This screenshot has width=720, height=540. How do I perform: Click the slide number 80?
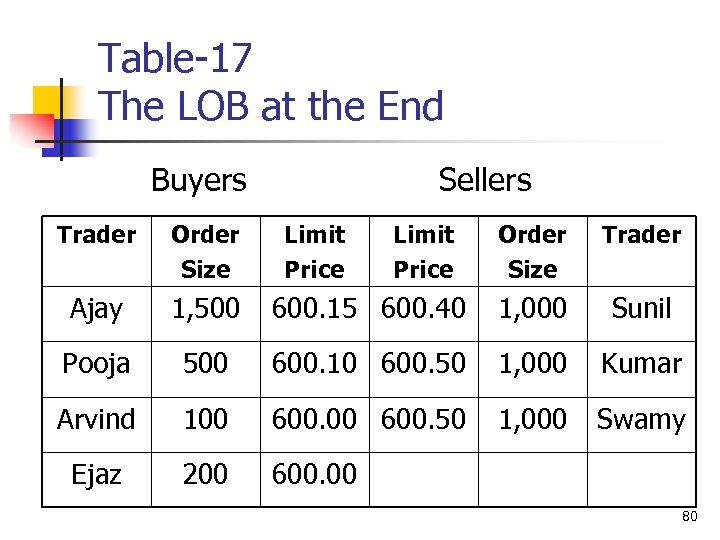pos(689,517)
